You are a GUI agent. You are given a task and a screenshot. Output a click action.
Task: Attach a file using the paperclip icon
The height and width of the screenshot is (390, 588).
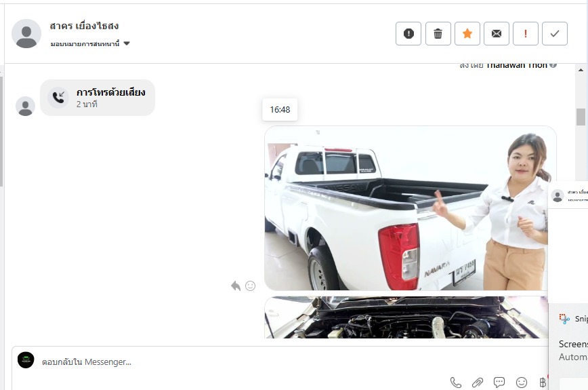(478, 383)
